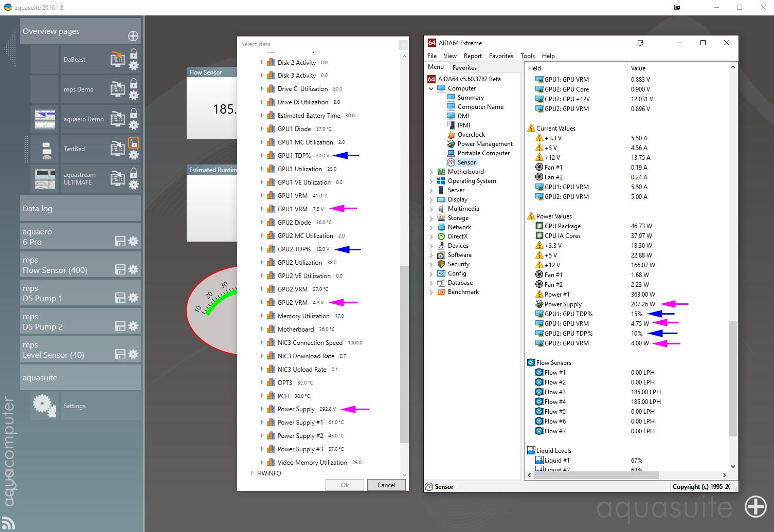Open gear settings for mps D5 Pump 1
The image size is (774, 532).
(x=134, y=298)
